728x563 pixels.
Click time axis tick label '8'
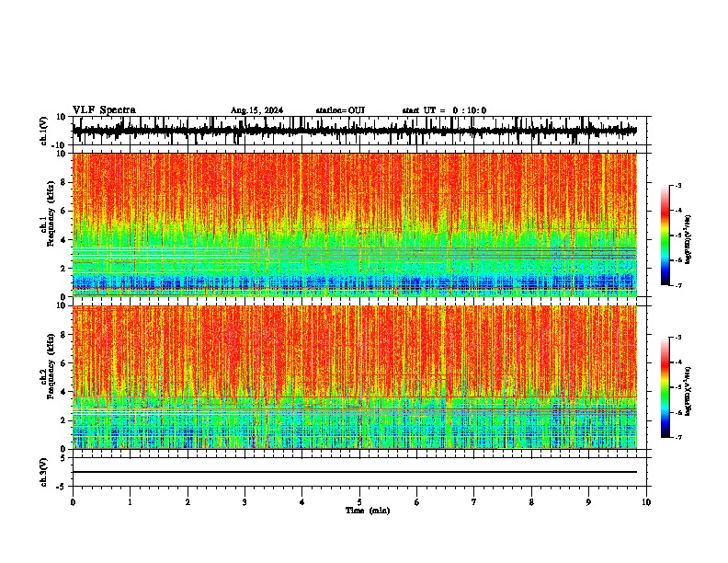[x=531, y=502]
